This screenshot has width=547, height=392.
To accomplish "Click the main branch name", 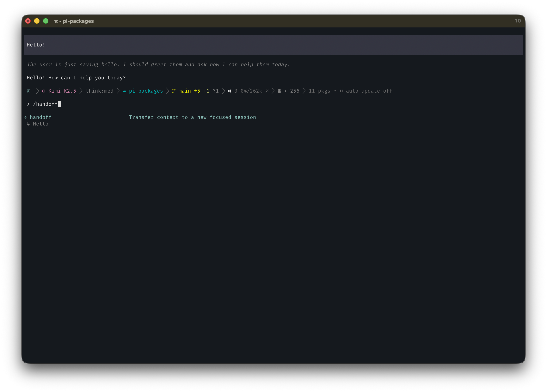I will click(x=185, y=91).
